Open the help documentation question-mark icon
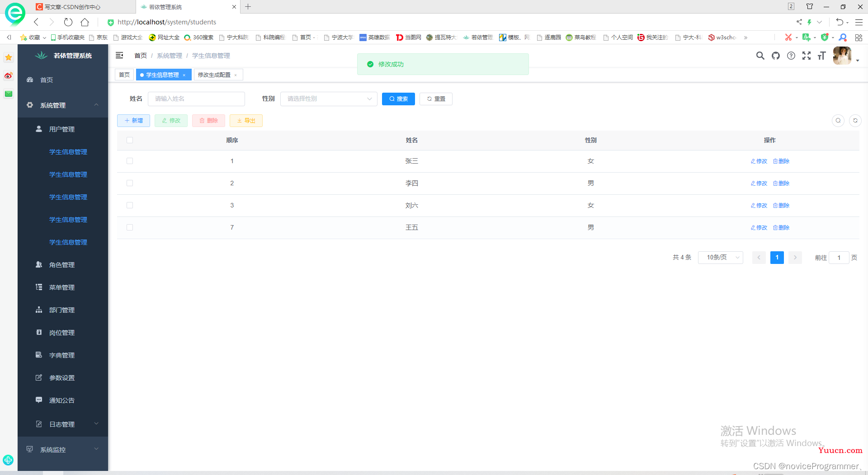 [x=791, y=56]
